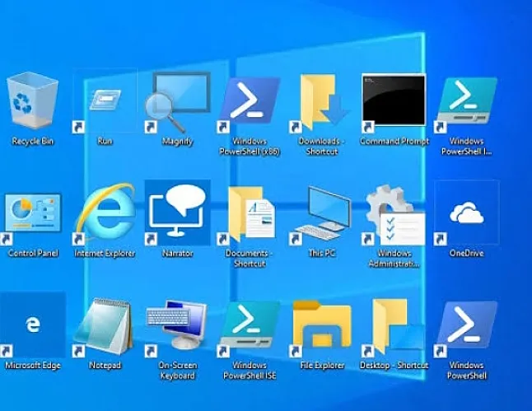This screenshot has width=532, height=411.
Task: Select the Windows PowerShell I... icon in top row
Action: coord(466,104)
